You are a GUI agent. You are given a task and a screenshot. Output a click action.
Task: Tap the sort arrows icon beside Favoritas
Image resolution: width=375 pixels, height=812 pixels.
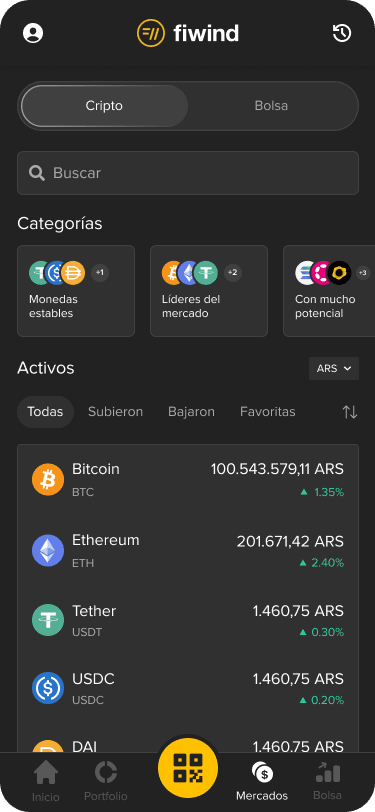tap(350, 412)
